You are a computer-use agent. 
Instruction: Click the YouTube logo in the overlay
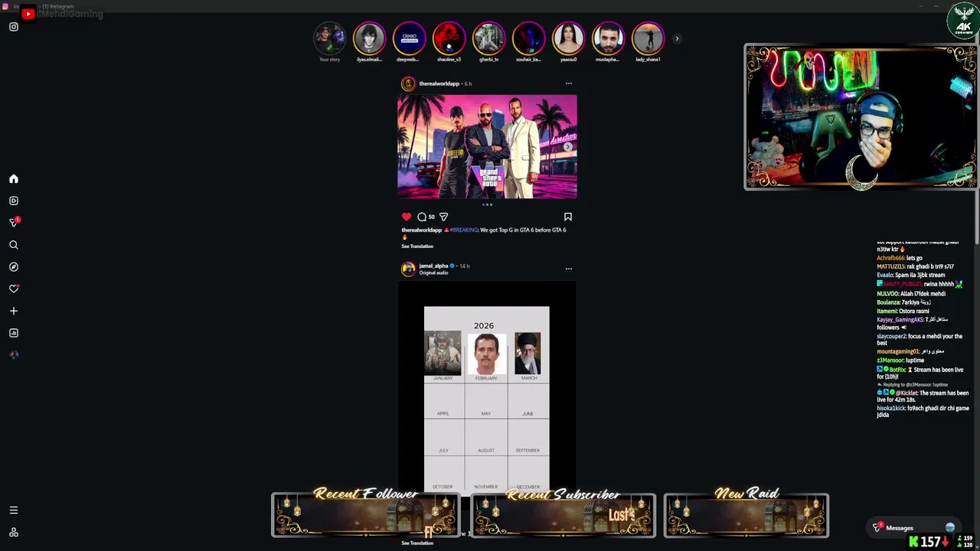tap(28, 13)
